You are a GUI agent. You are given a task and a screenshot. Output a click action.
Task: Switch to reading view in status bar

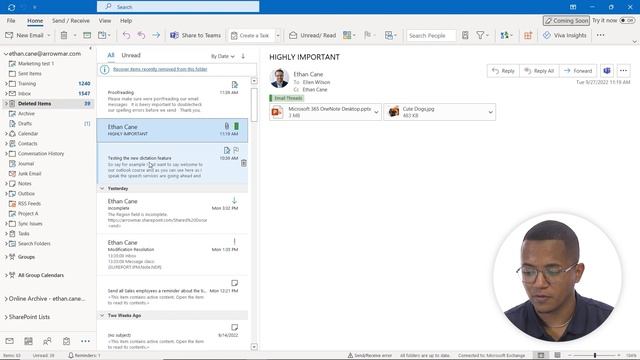tap(557, 355)
